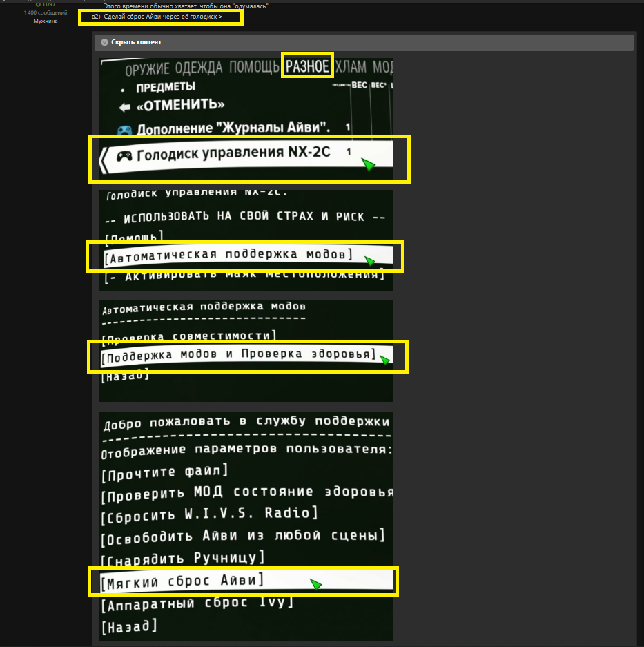Choose '[Аппаратный сброс Ivy]' menu entry

[197, 603]
